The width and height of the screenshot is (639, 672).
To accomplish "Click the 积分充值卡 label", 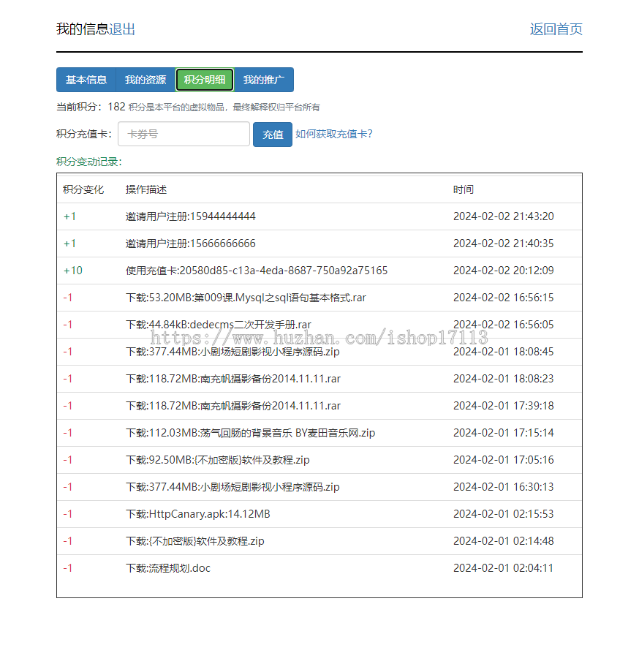I will 83,134.
